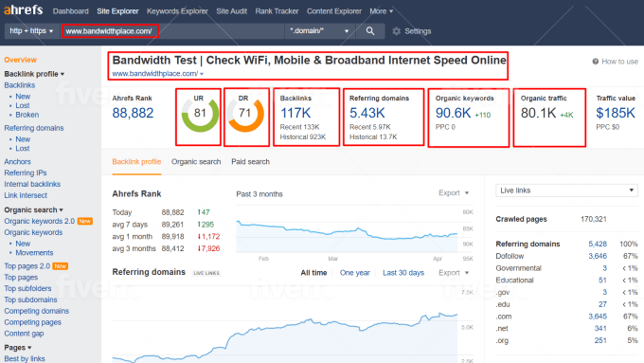This screenshot has width=644, height=363.
Task: Click the UR 81 gauge
Action: 200,114
